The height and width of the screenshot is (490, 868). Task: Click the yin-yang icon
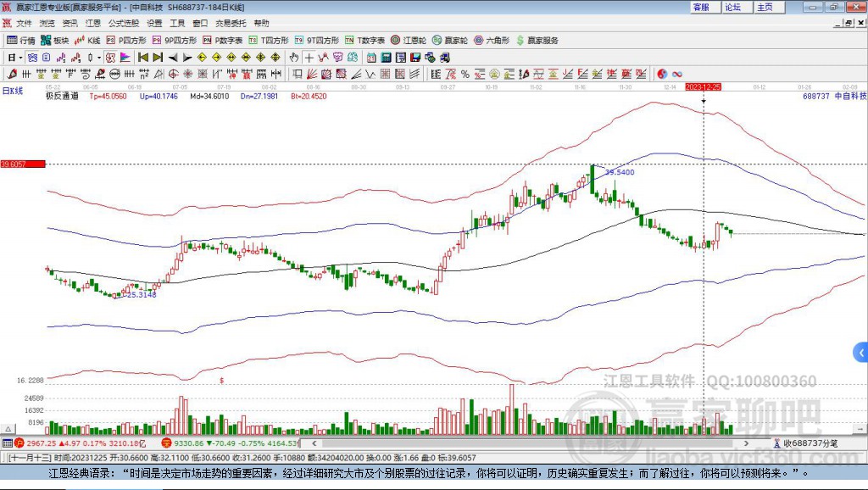tap(662, 75)
